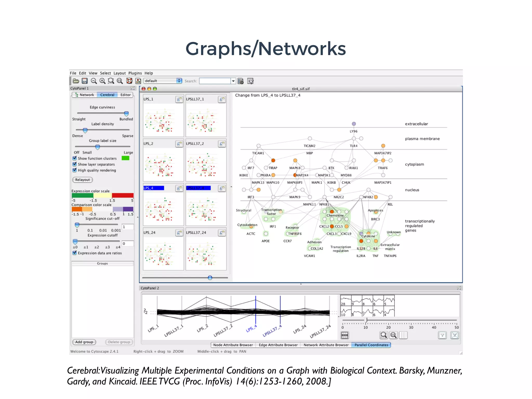This screenshot has width=532, height=399.
Task: Click the Add group button
Action: coord(84,342)
